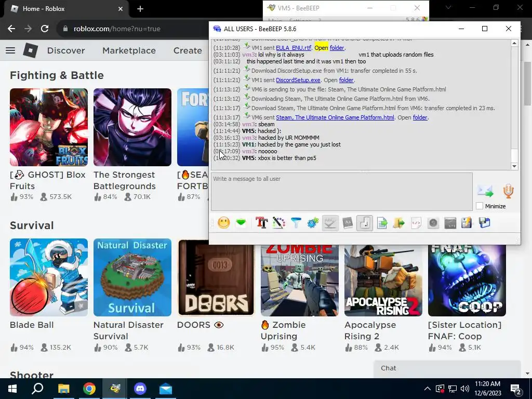Image resolution: width=532 pixels, height=399 pixels.
Task: Open The Strongest Battlegrounds game thumbnail
Action: coord(132,127)
